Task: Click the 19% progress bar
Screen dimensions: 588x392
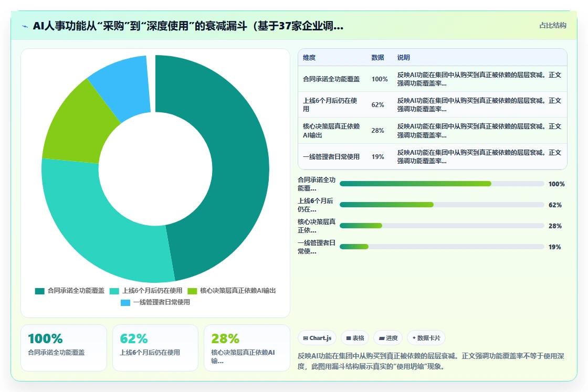Action: (442, 247)
